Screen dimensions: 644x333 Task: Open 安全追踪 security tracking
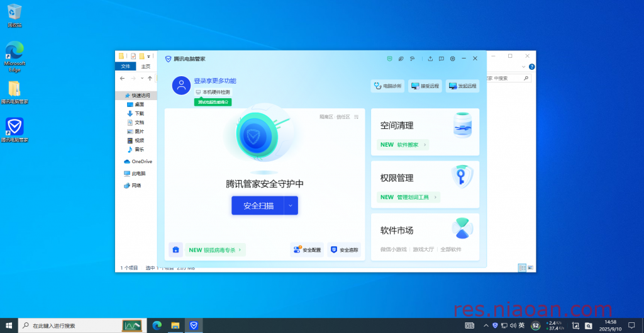(x=344, y=249)
